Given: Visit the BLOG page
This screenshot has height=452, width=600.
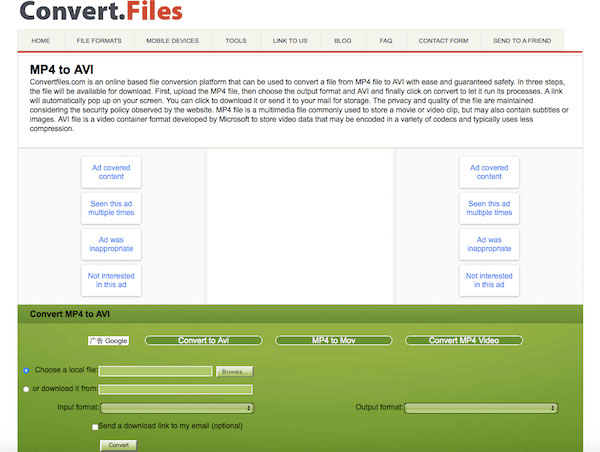Looking at the screenshot, I should [x=342, y=41].
